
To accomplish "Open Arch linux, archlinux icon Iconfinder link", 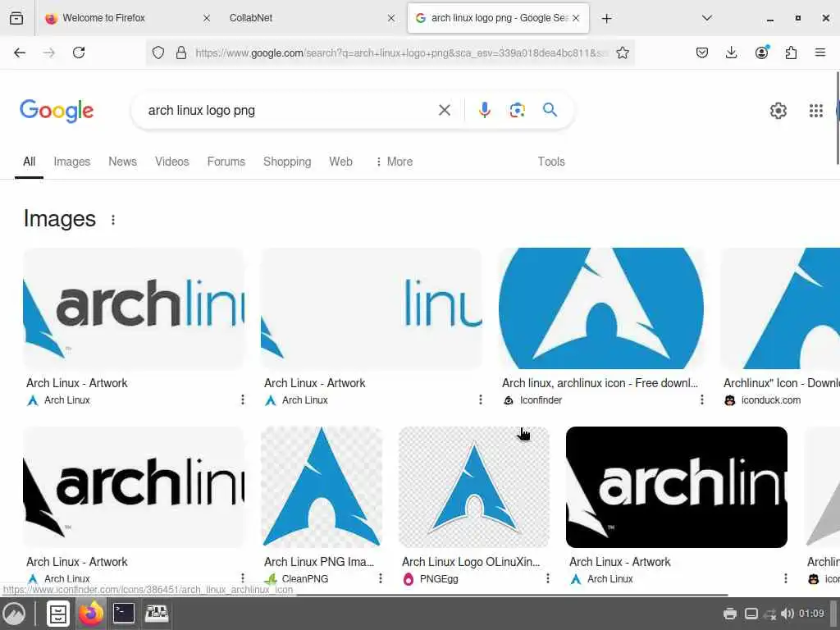I will tap(600, 383).
